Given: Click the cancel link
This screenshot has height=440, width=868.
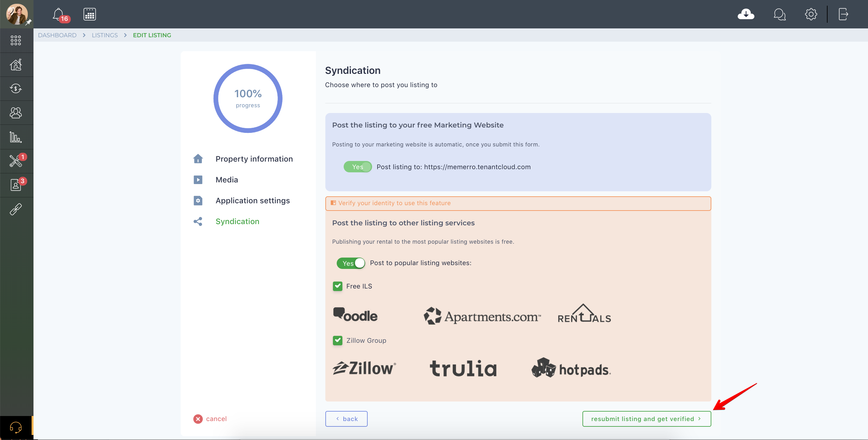Looking at the screenshot, I should point(216,419).
